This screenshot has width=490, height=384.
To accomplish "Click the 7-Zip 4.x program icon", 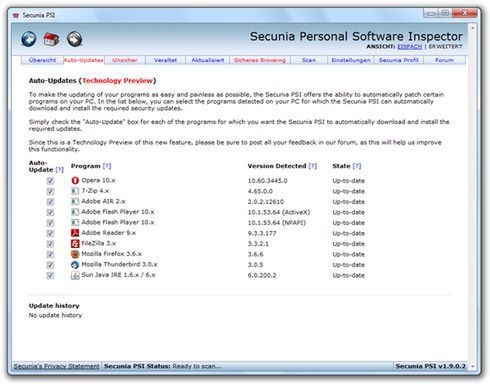I will (75, 191).
